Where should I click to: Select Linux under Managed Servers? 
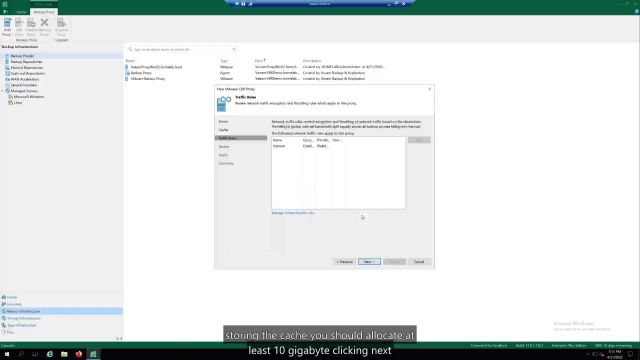click(18, 102)
